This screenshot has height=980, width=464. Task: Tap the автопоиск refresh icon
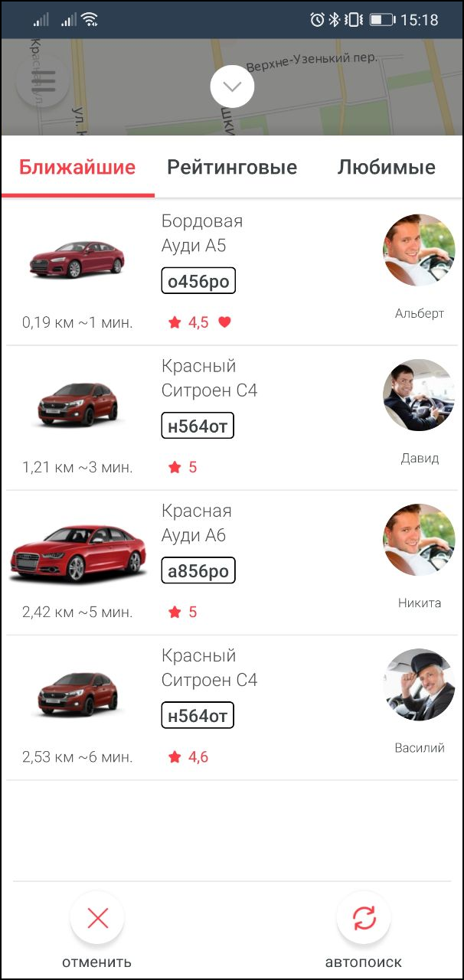click(364, 917)
